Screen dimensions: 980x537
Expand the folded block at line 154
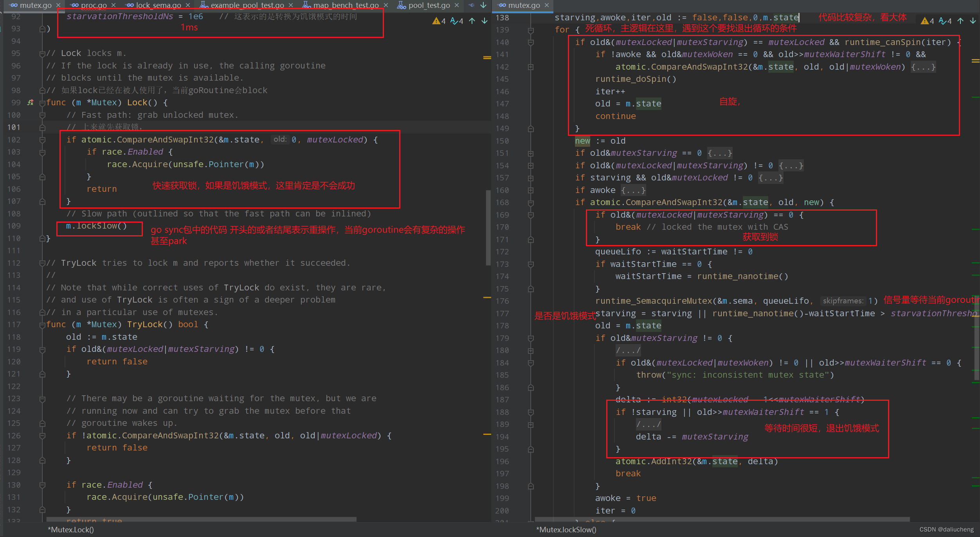coord(531,166)
